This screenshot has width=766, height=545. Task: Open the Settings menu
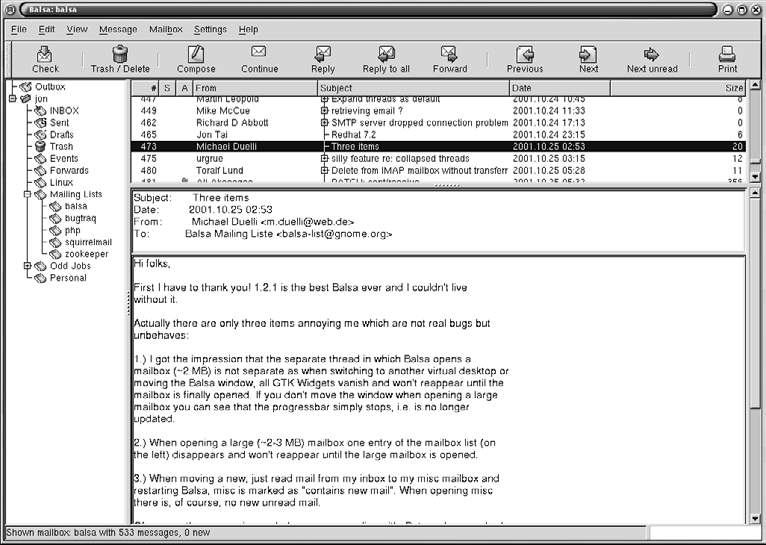210,30
